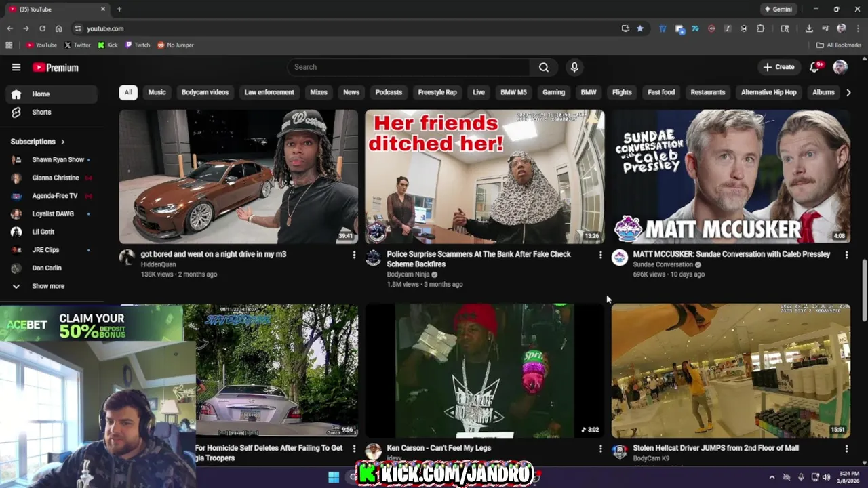Open the Twitch bookmark
Viewport: 868px width, 488px height.
pyautogui.click(x=138, y=45)
